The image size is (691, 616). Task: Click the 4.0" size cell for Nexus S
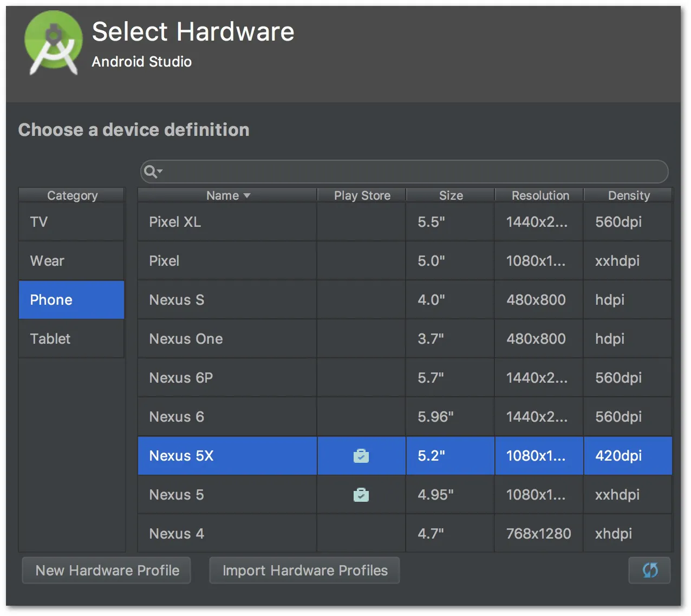pos(450,300)
